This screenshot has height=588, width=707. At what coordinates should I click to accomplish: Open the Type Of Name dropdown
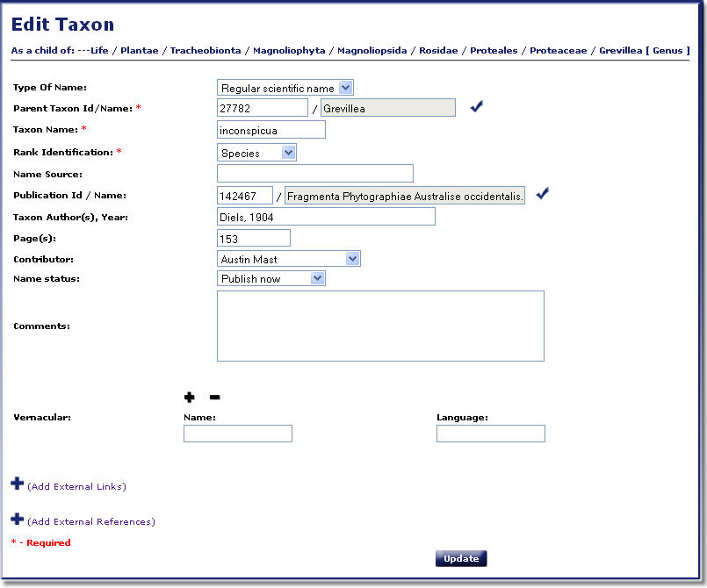pos(285,87)
